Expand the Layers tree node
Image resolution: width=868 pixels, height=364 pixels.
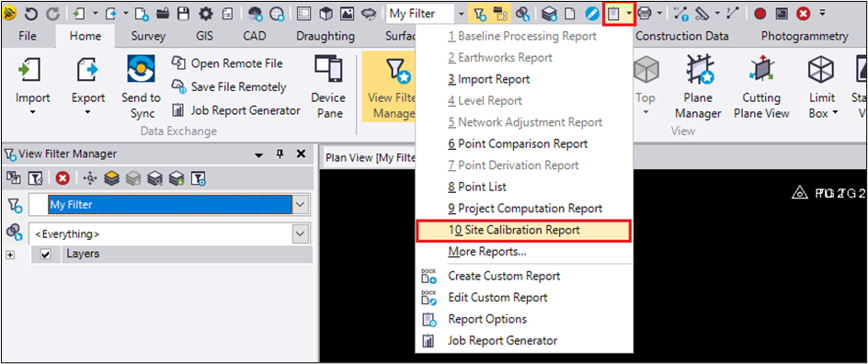click(9, 255)
